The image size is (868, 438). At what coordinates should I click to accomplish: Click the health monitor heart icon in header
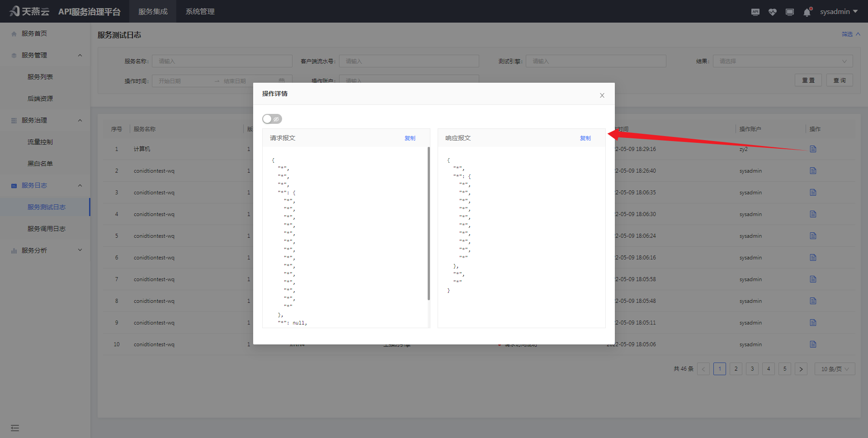pyautogui.click(x=772, y=12)
